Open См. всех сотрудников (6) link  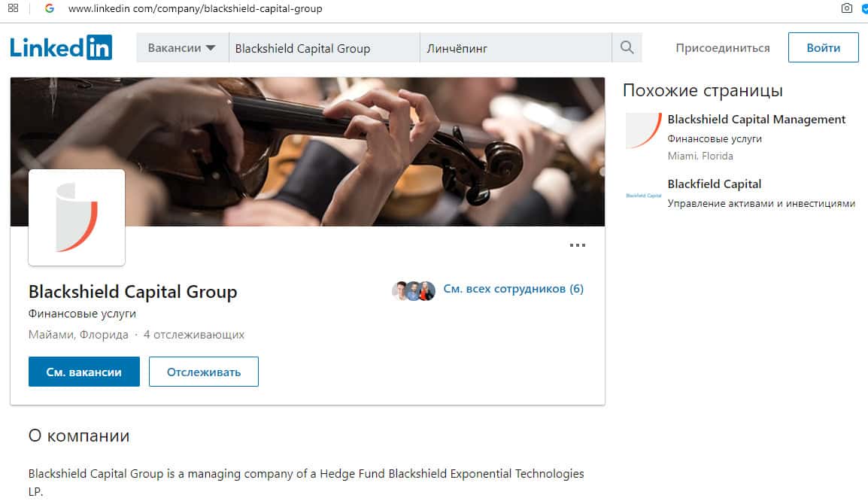pos(513,289)
